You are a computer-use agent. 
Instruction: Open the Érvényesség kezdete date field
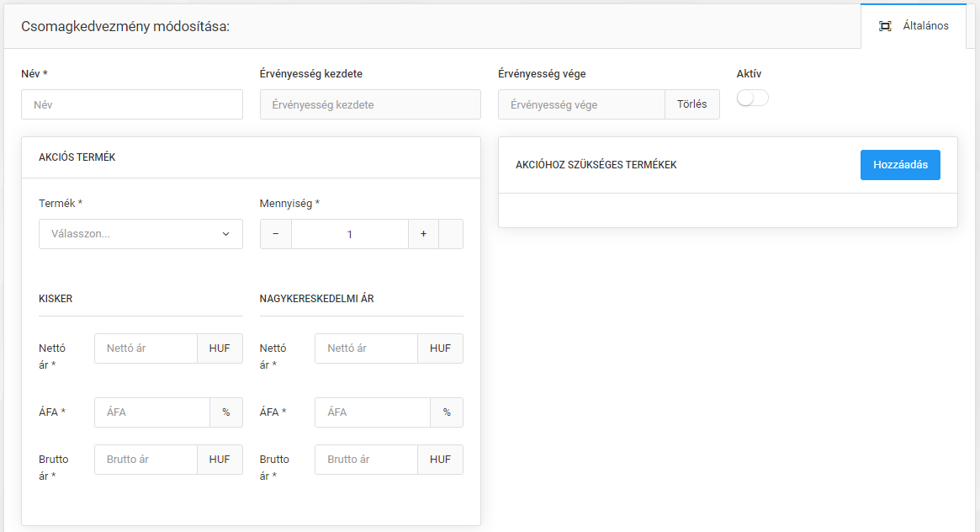point(370,105)
